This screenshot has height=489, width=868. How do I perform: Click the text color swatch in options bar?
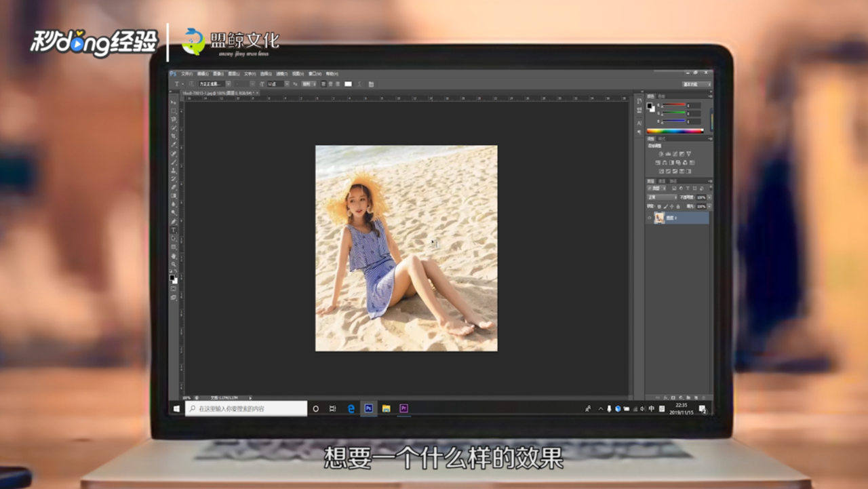pyautogui.click(x=348, y=84)
